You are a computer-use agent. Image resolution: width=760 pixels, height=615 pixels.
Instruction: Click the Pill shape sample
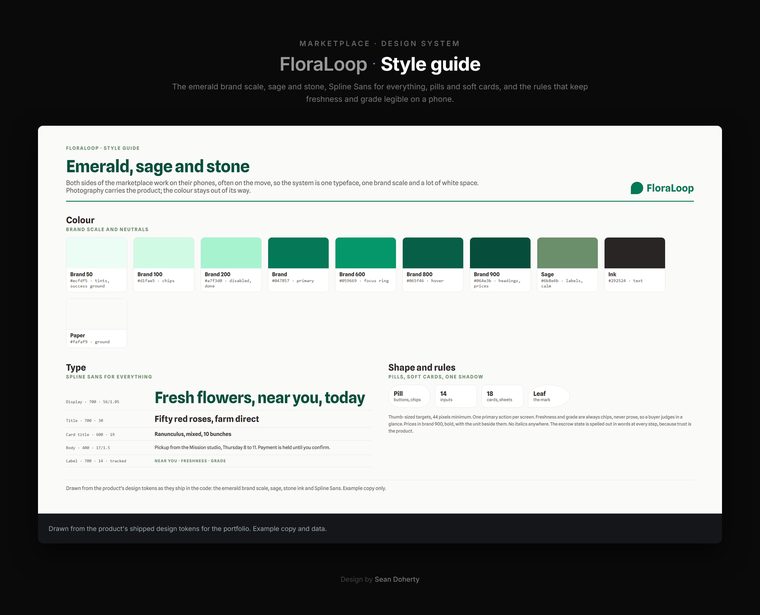(409, 396)
